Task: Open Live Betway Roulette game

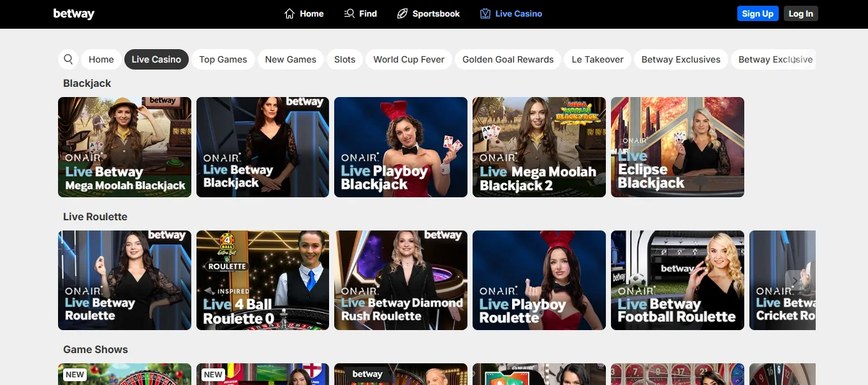Action: [124, 280]
